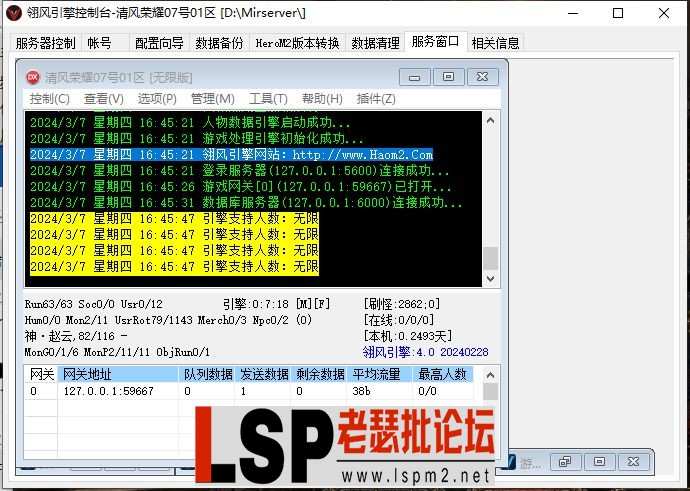The height and width of the screenshot is (491, 690).
Task: Click Hum0/0 Mon2/11 status line
Action: [x=168, y=320]
